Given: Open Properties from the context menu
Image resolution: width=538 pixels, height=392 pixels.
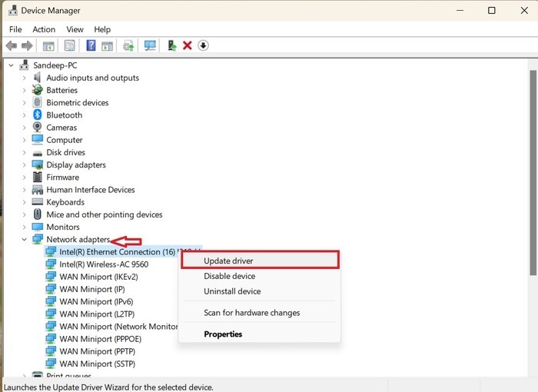Looking at the screenshot, I should pos(260,334).
